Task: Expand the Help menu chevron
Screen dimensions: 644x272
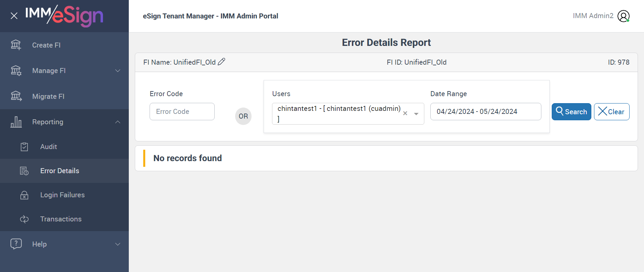Action: [118, 244]
